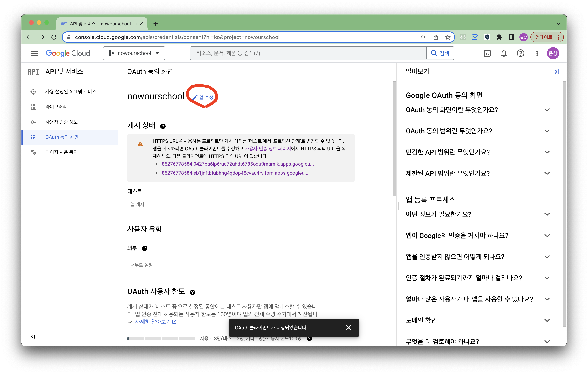Open client link ending in mamlk.apps.googleu
The height and width of the screenshot is (374, 588).
tap(238, 164)
